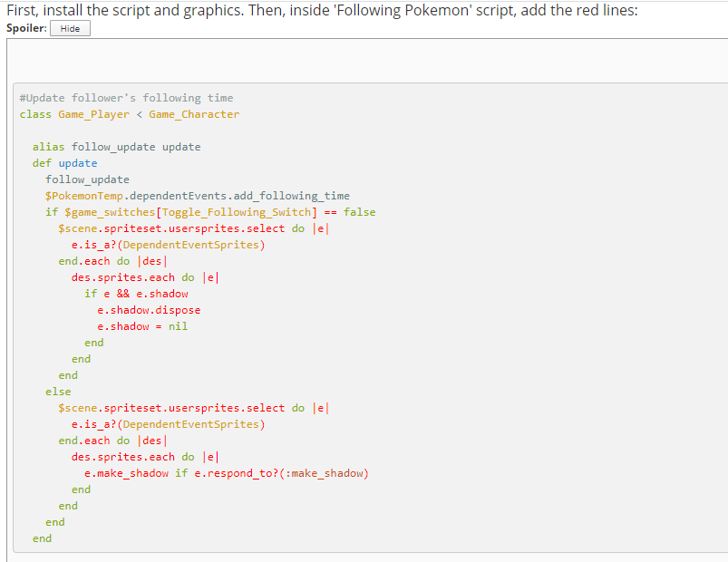
Task: Click the 'e.shadow.dispose' line
Action: (x=149, y=310)
